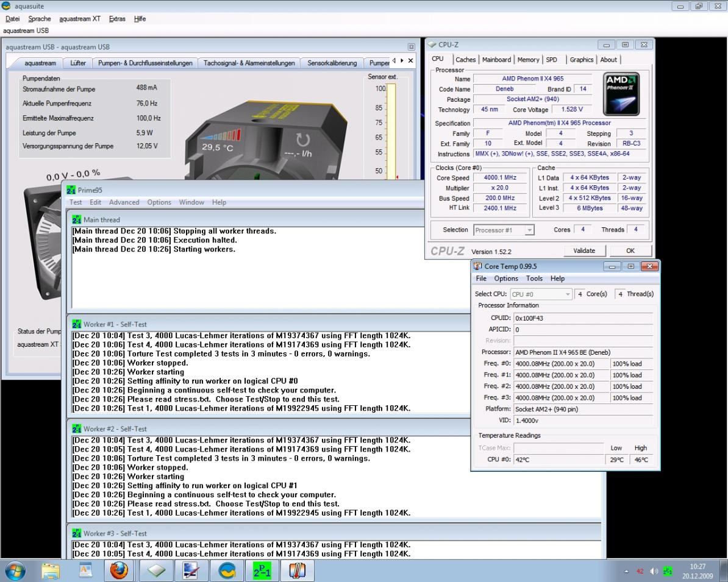Show hidden tray icons arrow
Image resolution: width=728 pixels, height=582 pixels.
(626, 571)
